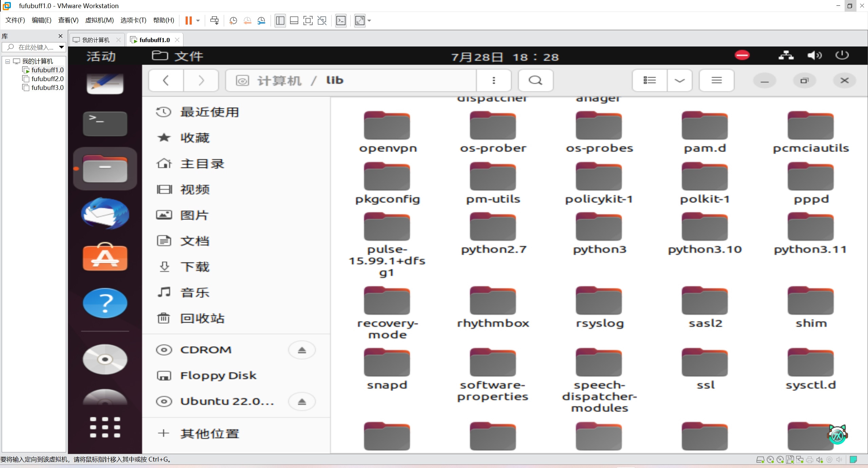Launch Thunderbird mail from the dock
This screenshot has width=868, height=468.
pyautogui.click(x=105, y=214)
